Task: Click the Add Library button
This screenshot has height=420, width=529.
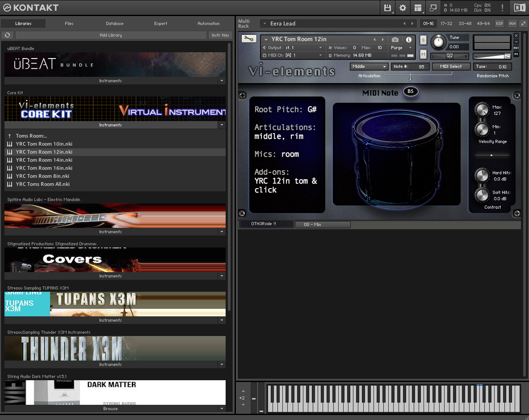Action: [x=111, y=35]
